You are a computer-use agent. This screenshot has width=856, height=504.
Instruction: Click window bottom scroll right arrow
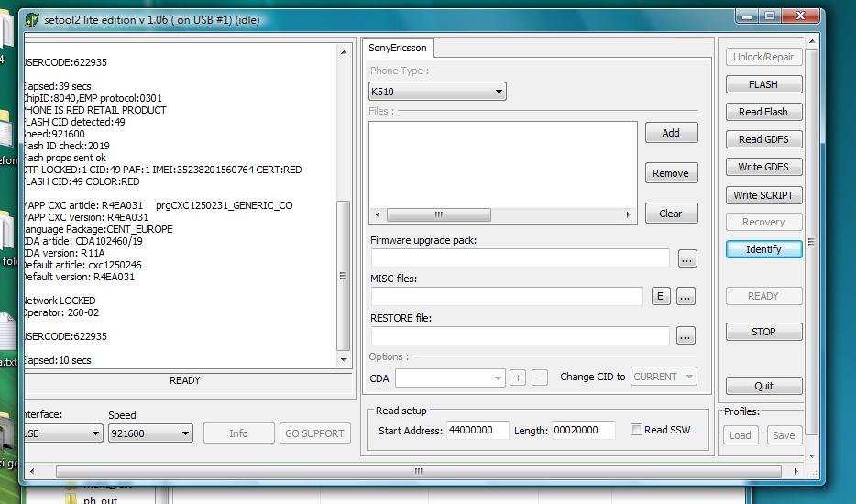point(796,471)
